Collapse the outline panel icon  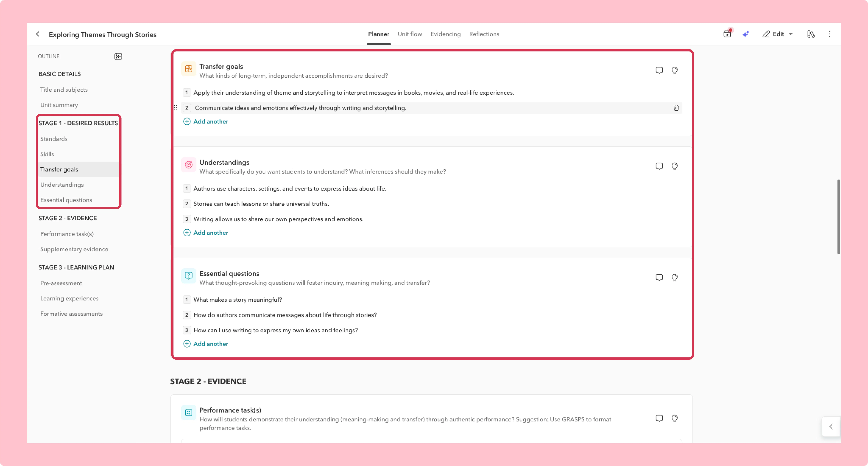coord(118,56)
